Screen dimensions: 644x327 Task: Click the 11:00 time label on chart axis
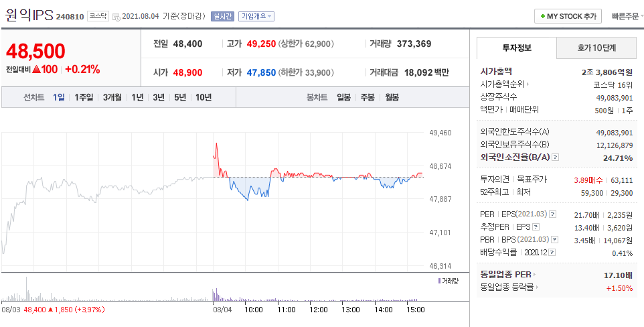coord(286,310)
